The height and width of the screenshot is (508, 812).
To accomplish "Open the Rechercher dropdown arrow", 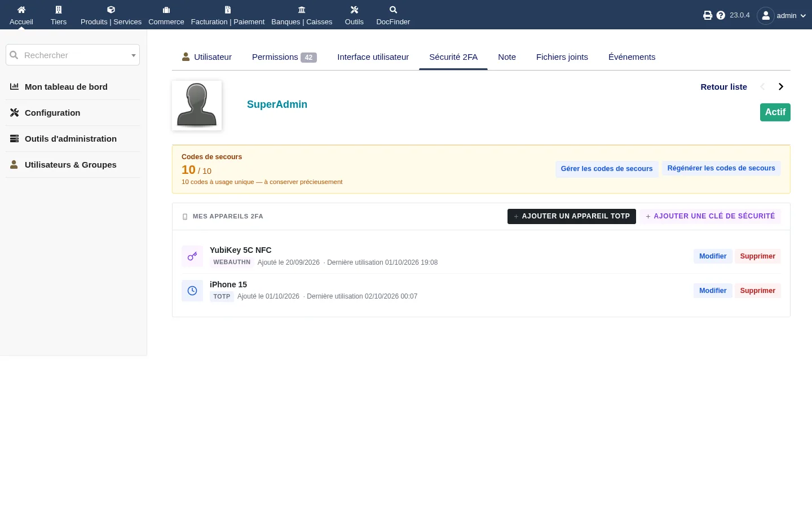I will [134, 55].
